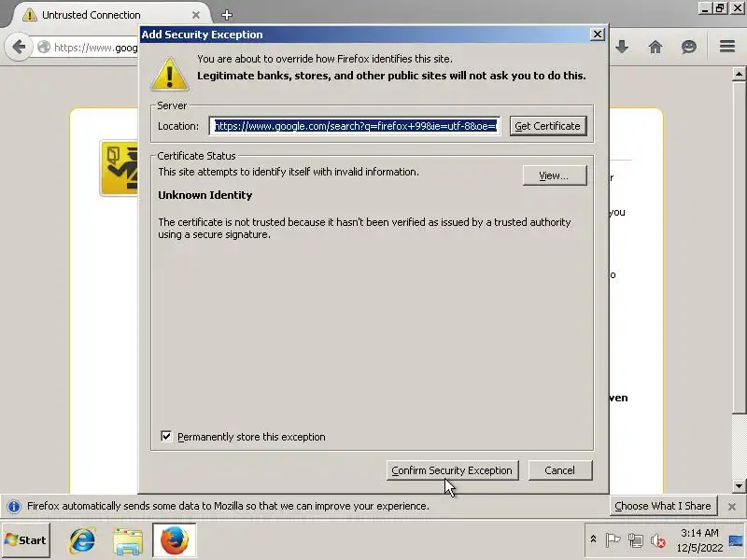
Task: Dismiss the Mozilla data notification bar
Action: (x=732, y=507)
